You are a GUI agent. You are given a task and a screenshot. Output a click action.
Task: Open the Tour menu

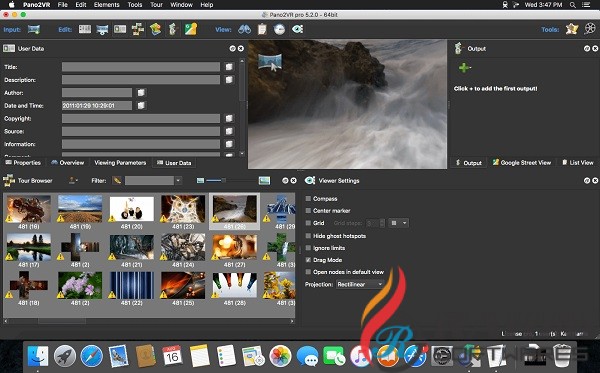point(156,5)
